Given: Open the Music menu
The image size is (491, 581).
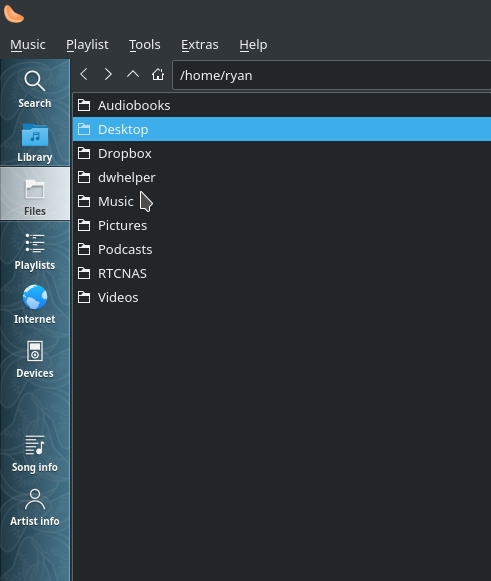Looking at the screenshot, I should point(28,45).
